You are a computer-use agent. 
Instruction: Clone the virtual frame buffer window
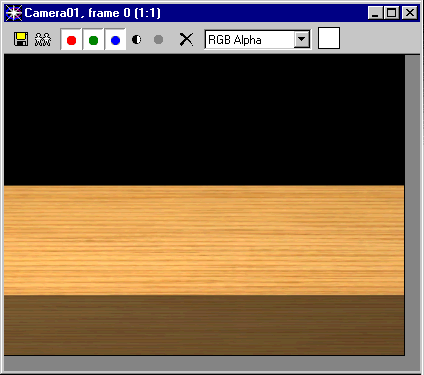[43, 39]
